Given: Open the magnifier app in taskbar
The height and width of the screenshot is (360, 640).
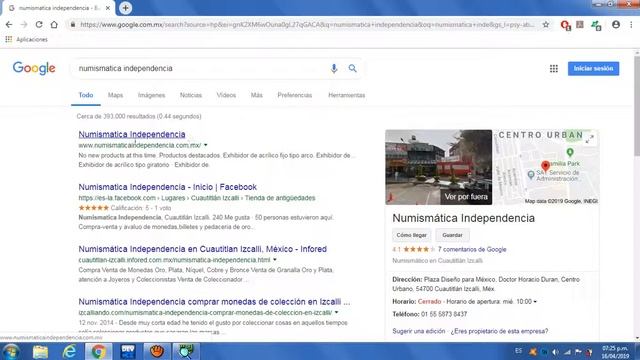Looking at the screenshot, I should pyautogui.click(x=186, y=351).
